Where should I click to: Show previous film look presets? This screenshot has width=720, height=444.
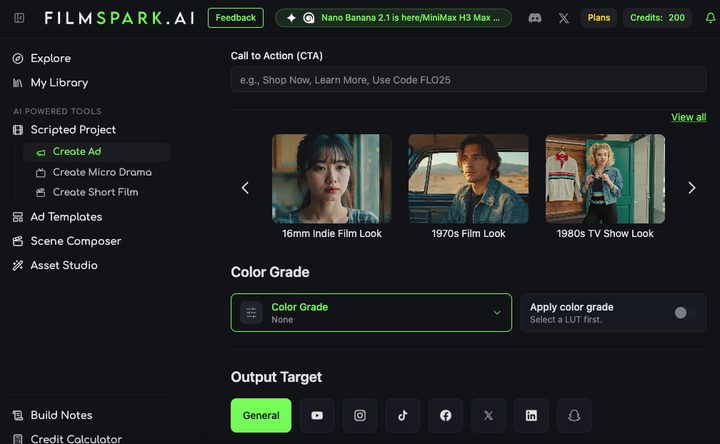(x=245, y=187)
